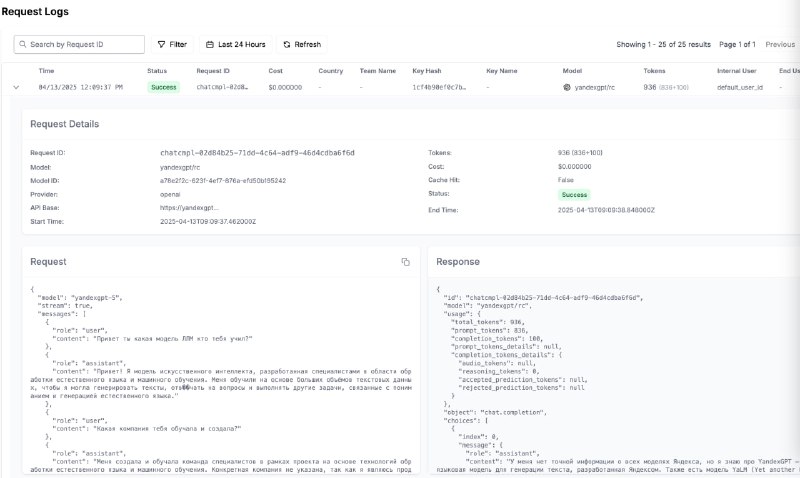Click the full request ID chatcmpl-02d84b25 value
800x478 pixels.
pyautogui.click(x=257, y=153)
